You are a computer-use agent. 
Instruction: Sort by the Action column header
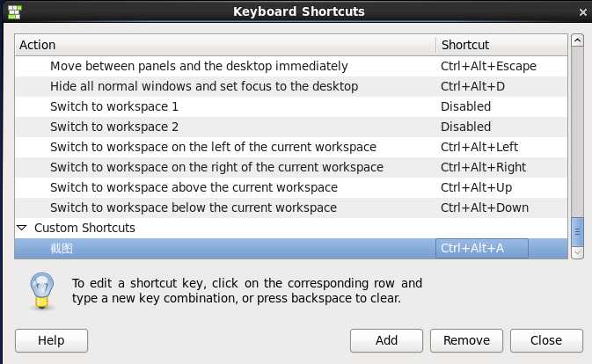(224, 45)
